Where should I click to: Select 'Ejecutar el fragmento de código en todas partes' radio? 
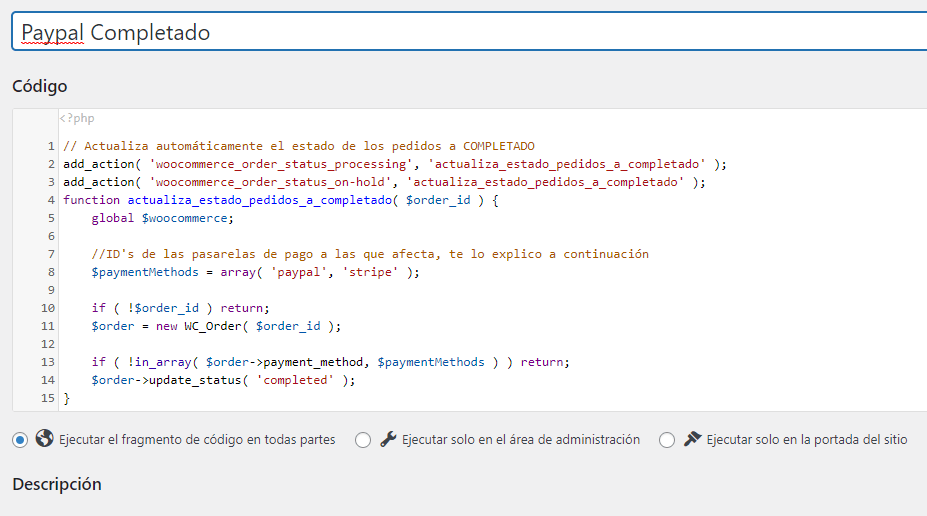tap(21, 440)
